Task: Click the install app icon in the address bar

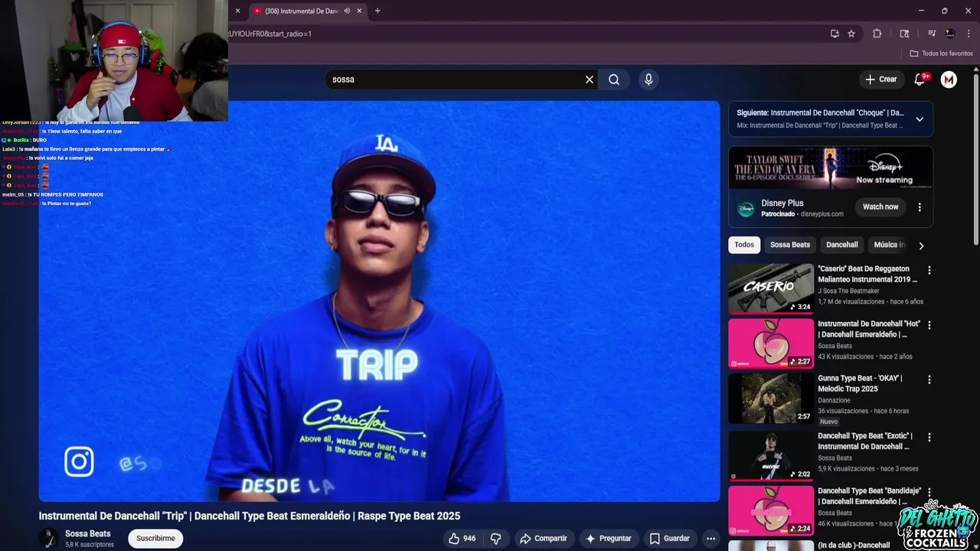Action: (x=835, y=34)
